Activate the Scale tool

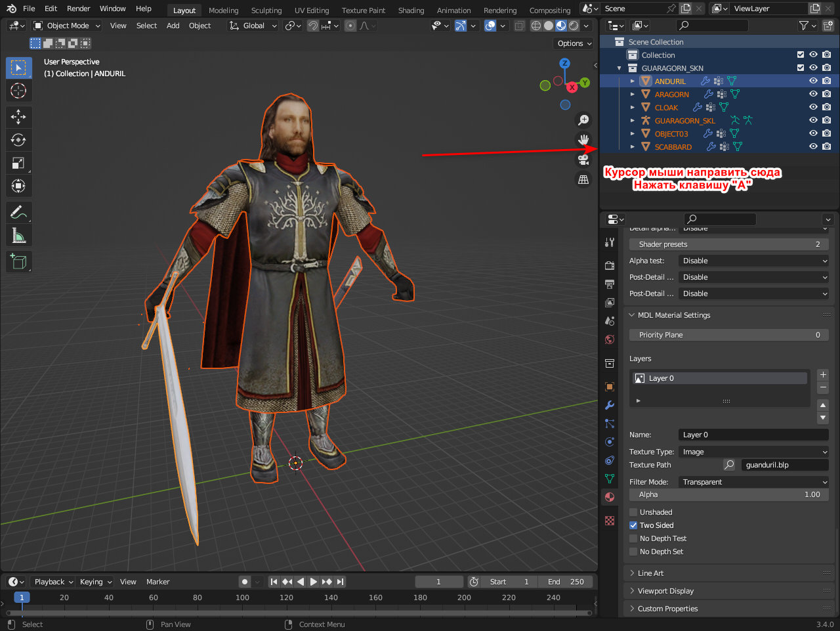click(18, 163)
